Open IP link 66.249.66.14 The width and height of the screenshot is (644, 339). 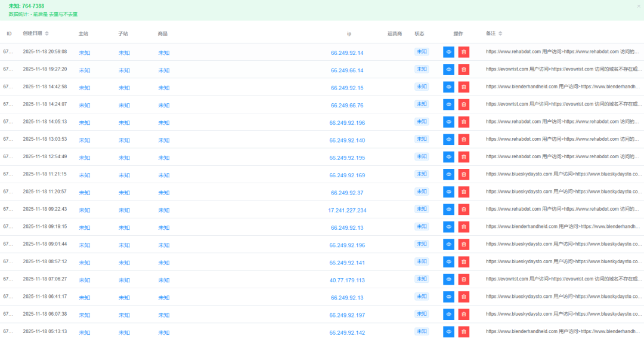click(x=347, y=70)
